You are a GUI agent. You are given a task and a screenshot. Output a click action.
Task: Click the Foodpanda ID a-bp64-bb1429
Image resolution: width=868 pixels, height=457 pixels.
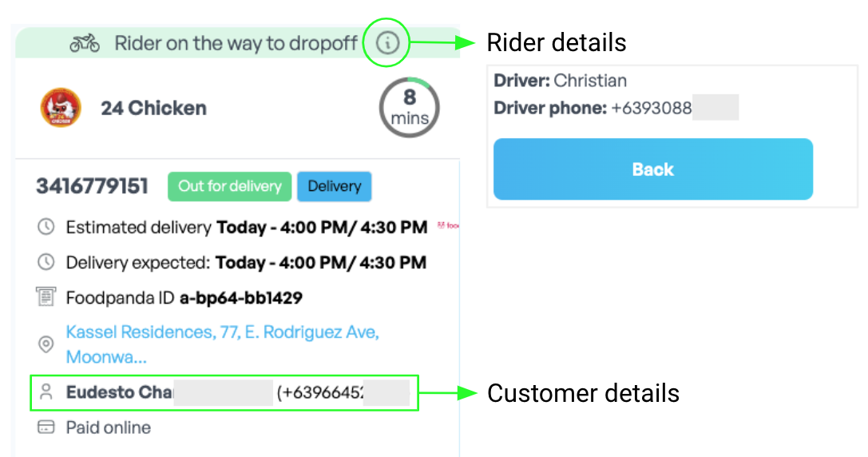pyautogui.click(x=241, y=298)
